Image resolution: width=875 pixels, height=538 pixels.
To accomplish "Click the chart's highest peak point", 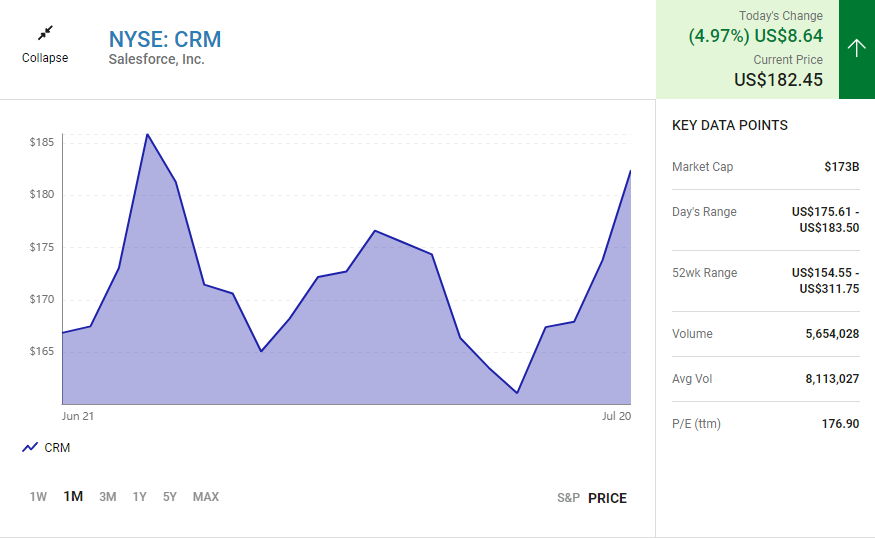I will pos(147,134).
